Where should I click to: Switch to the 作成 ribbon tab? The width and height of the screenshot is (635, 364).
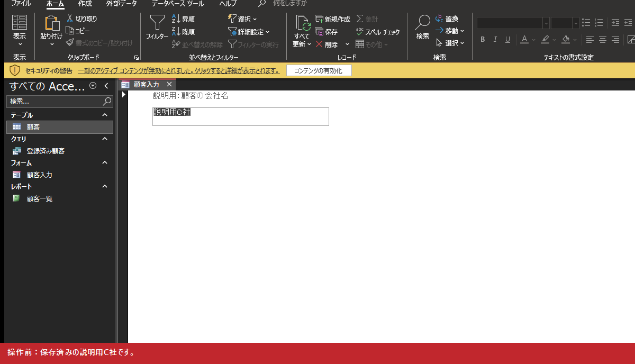click(85, 4)
